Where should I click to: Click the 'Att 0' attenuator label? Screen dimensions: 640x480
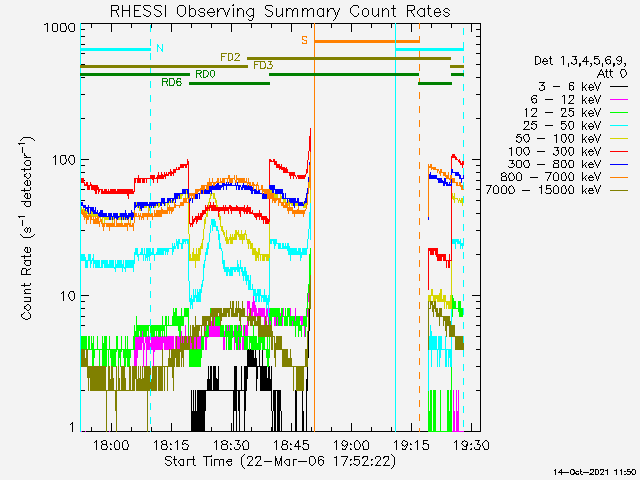pos(611,74)
